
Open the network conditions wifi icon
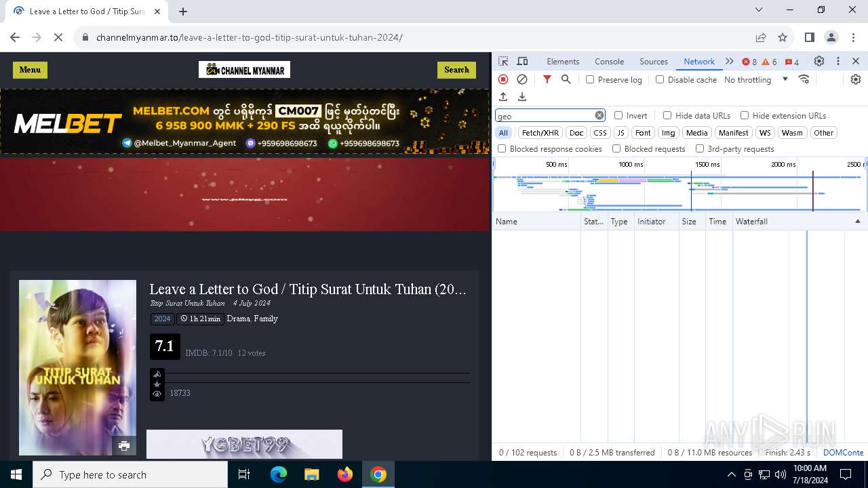click(804, 79)
